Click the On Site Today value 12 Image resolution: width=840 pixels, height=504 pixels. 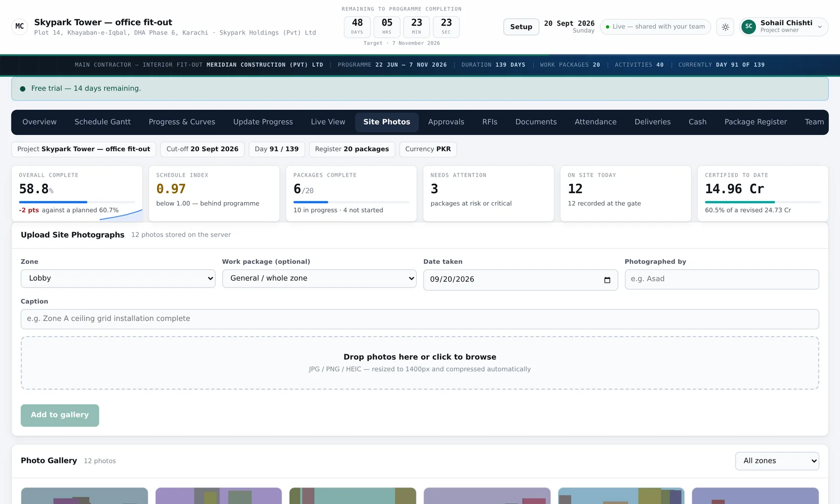pos(575,189)
